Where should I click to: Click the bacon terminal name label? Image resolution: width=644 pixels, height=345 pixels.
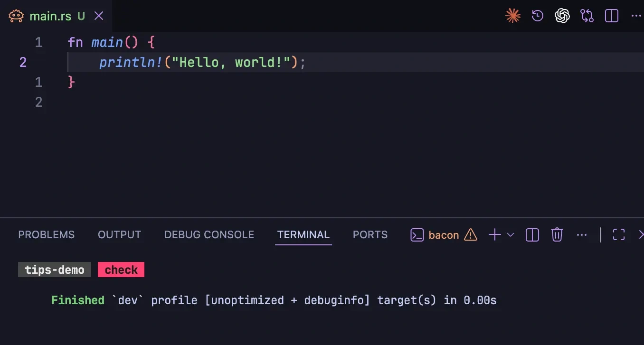[x=444, y=235]
